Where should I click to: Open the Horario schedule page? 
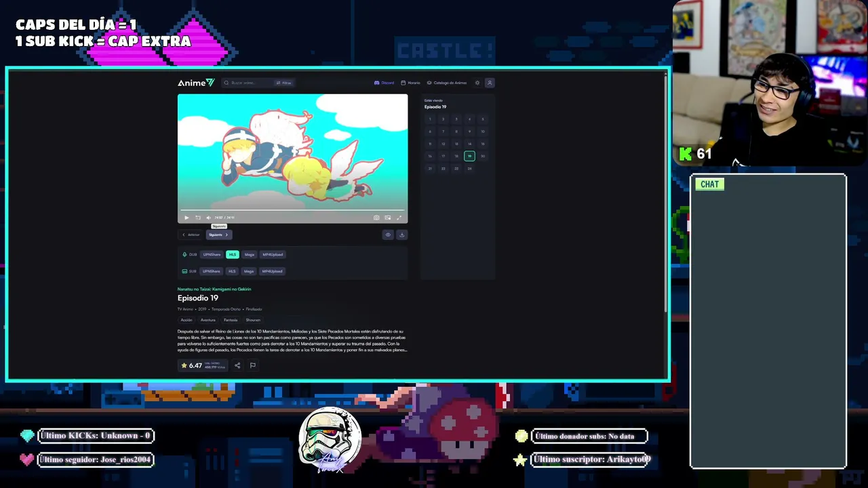coord(410,83)
